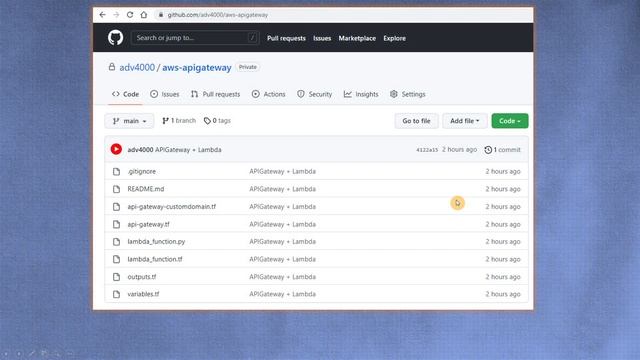Image resolution: width=640 pixels, height=360 pixels.
Task: Open the lambda_function.tf file
Action: [x=155, y=259]
